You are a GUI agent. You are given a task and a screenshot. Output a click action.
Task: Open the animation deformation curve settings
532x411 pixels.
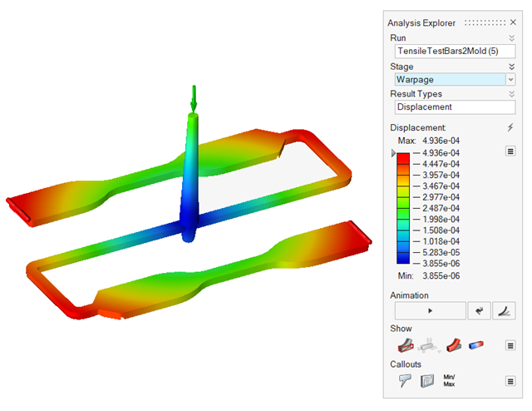tap(504, 310)
